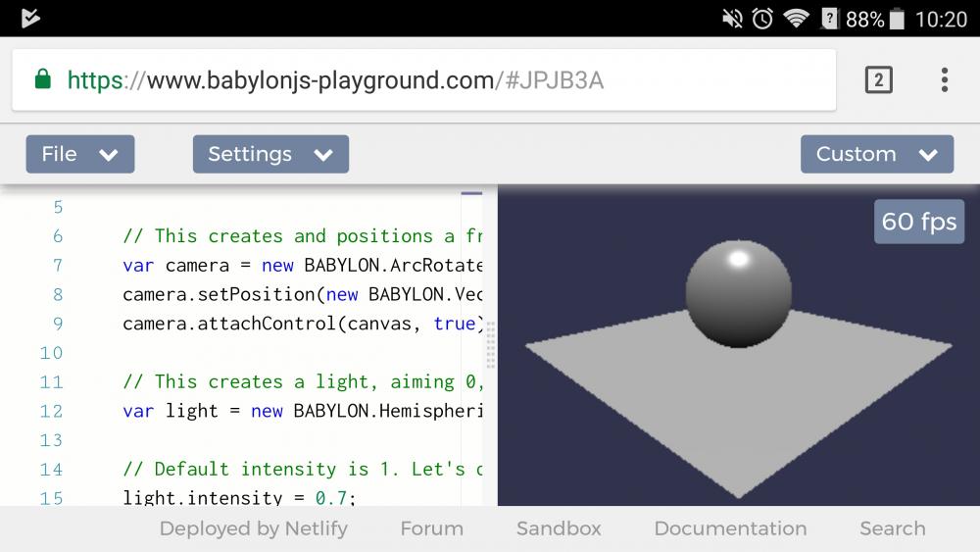Click the Deployed by Netlify link
The height and width of the screenshot is (552, 980).
(253, 528)
